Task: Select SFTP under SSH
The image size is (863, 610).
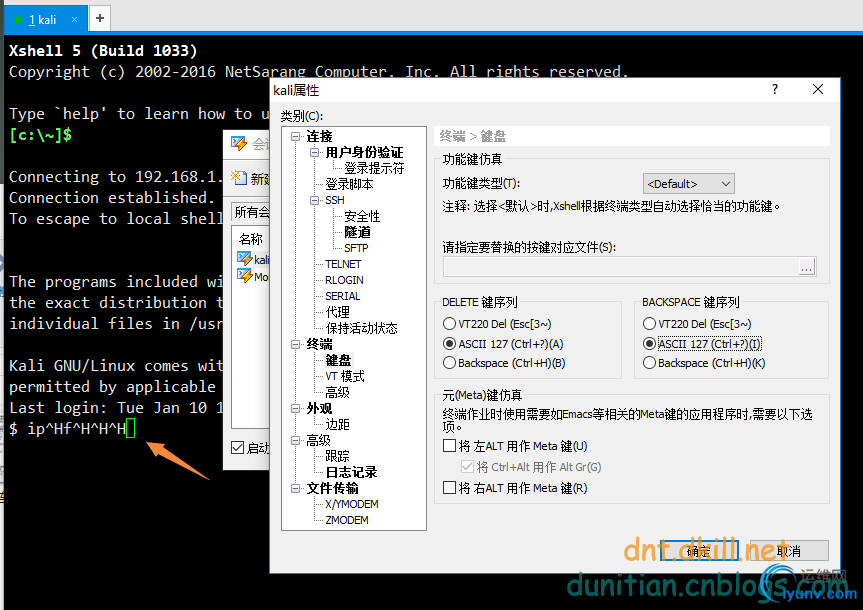Action: click(x=356, y=248)
